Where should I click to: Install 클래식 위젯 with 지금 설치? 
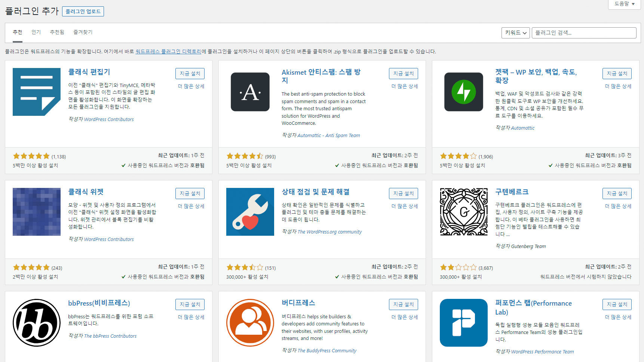(190, 194)
